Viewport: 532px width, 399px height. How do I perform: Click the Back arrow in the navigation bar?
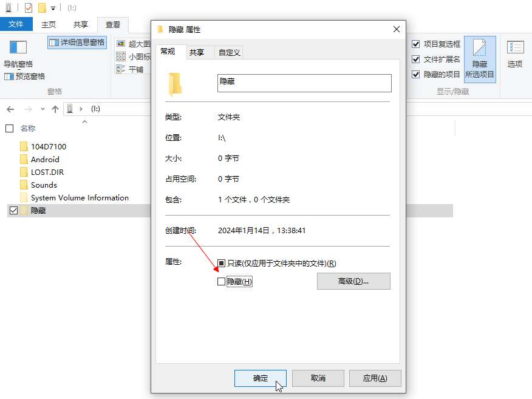[10, 109]
